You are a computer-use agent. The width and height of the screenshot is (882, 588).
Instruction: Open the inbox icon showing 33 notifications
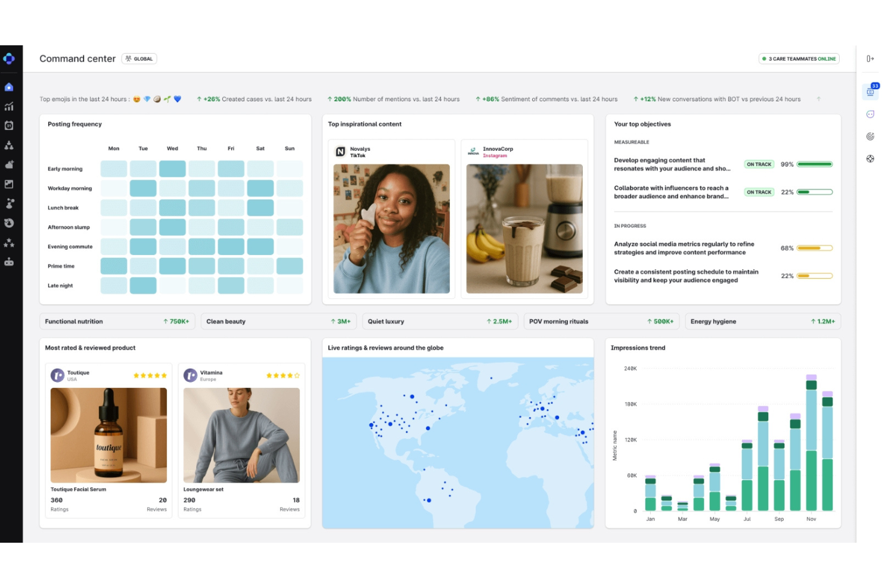click(x=871, y=91)
